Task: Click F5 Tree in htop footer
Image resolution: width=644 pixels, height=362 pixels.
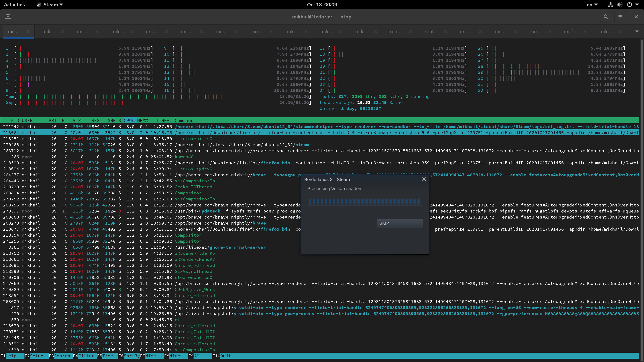Action: [108, 356]
